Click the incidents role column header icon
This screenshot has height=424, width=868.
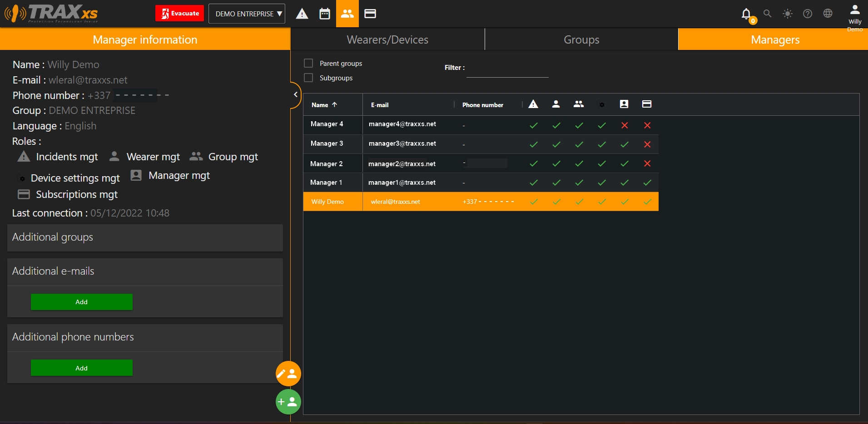533,104
